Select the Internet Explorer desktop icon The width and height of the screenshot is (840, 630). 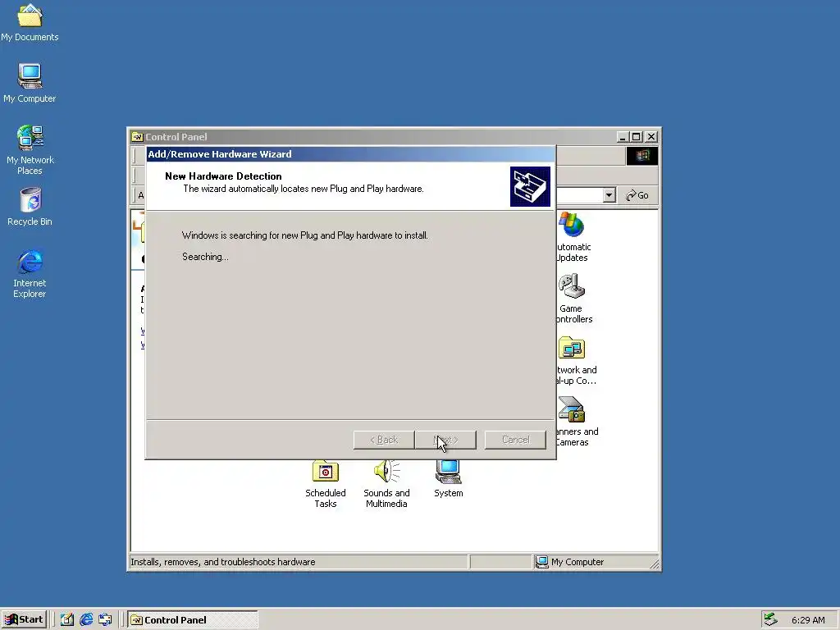tap(30, 273)
